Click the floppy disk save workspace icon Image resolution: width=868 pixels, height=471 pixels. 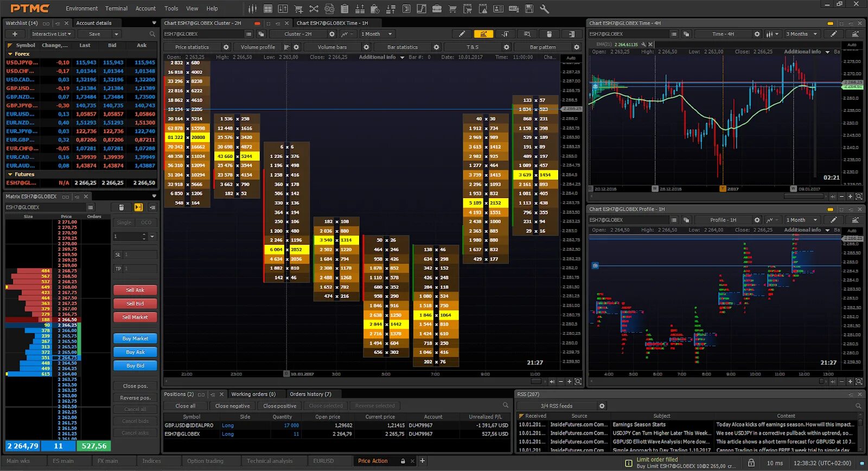(x=529, y=9)
